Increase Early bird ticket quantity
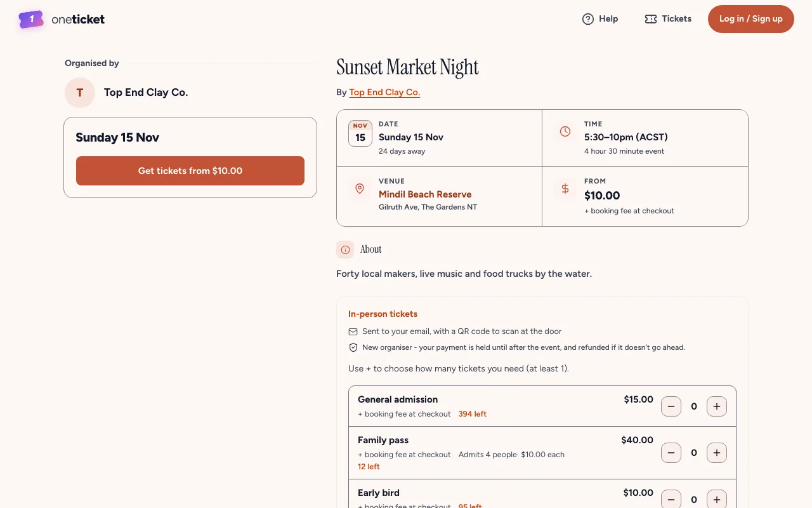812x508 pixels. 717,499
